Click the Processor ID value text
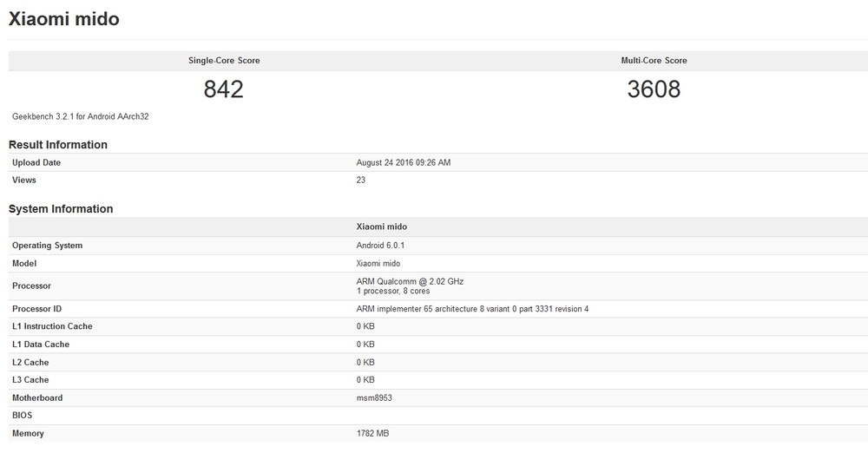 point(472,309)
